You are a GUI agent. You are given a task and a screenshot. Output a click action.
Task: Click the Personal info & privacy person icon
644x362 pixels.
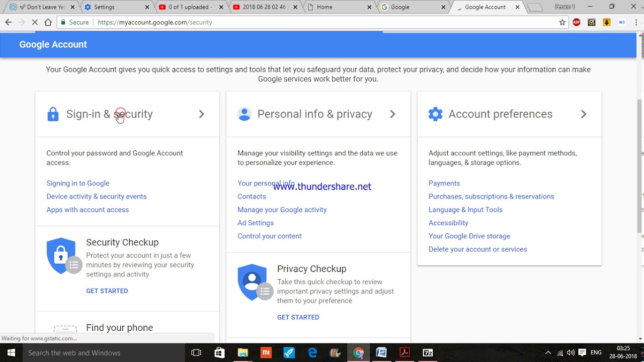[244, 114]
